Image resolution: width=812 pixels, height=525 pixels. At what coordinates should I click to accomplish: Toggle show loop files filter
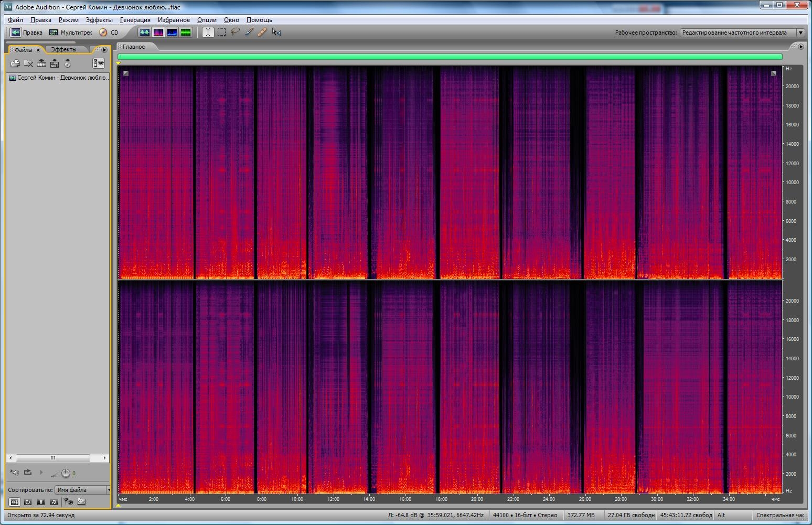click(28, 502)
